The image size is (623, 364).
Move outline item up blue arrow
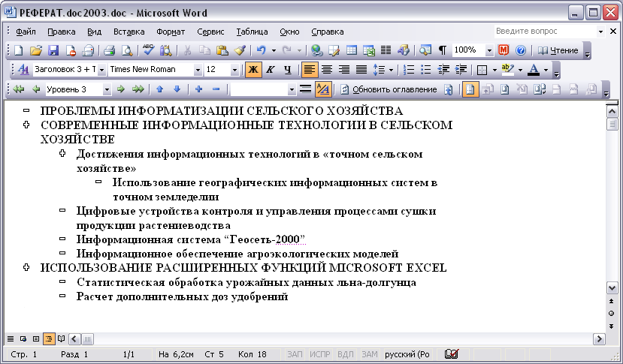point(160,89)
